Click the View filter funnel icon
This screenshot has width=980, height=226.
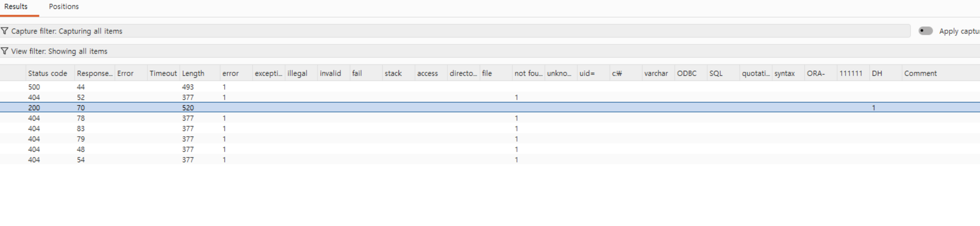4,51
